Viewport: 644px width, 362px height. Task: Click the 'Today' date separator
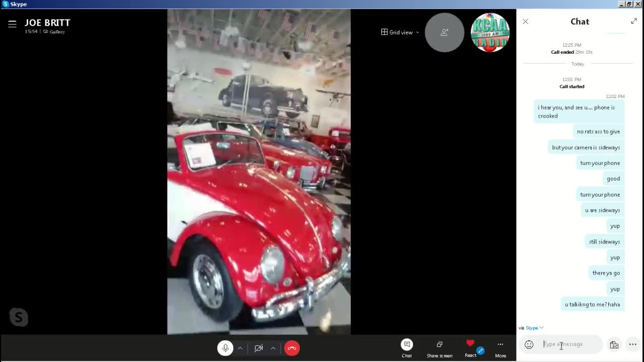[578, 64]
